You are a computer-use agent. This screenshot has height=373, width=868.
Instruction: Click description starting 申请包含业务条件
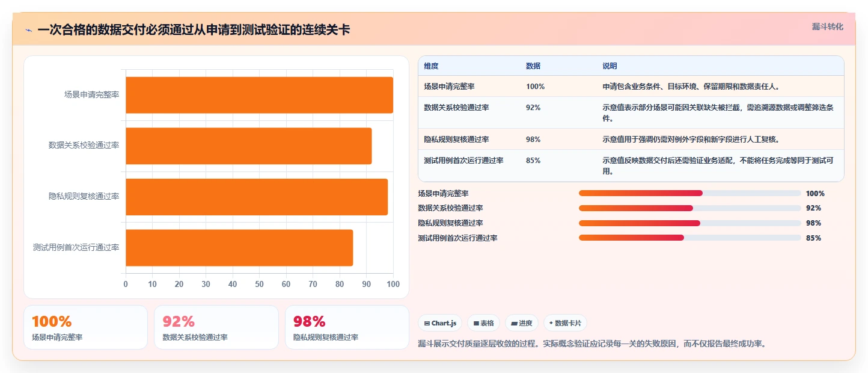click(x=691, y=87)
